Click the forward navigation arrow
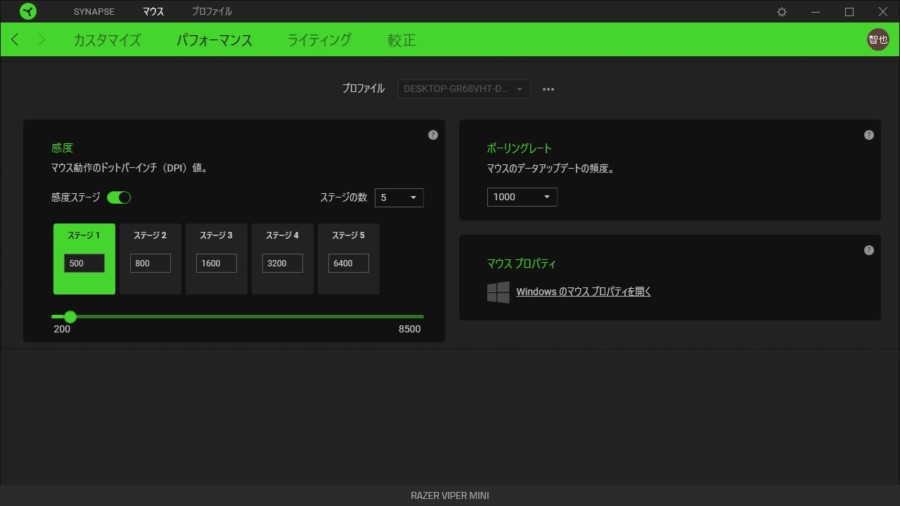Viewport: 900px width, 506px height. pos(41,40)
